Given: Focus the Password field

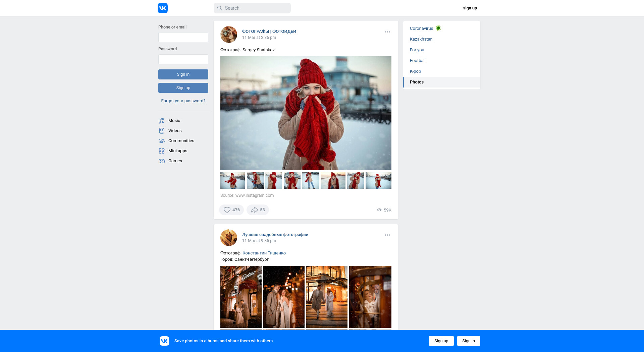Looking at the screenshot, I should [183, 59].
